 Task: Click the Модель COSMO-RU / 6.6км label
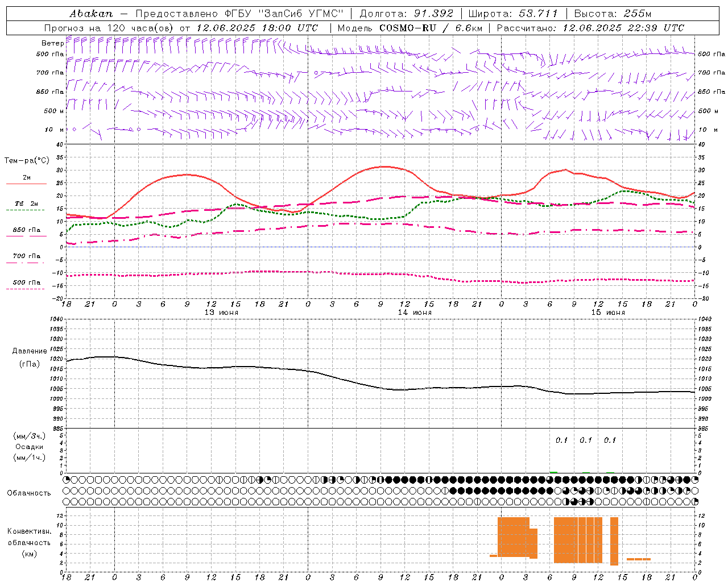tap(409, 28)
